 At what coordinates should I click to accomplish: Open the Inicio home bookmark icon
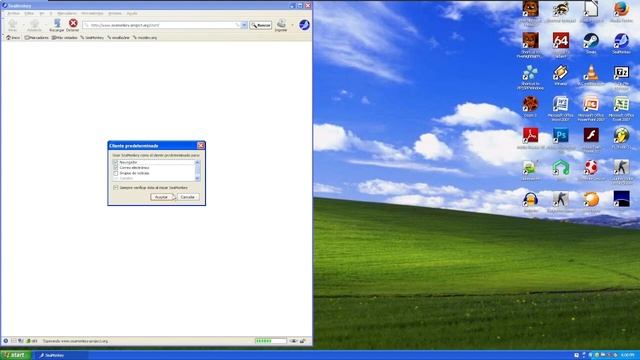[x=9, y=38]
